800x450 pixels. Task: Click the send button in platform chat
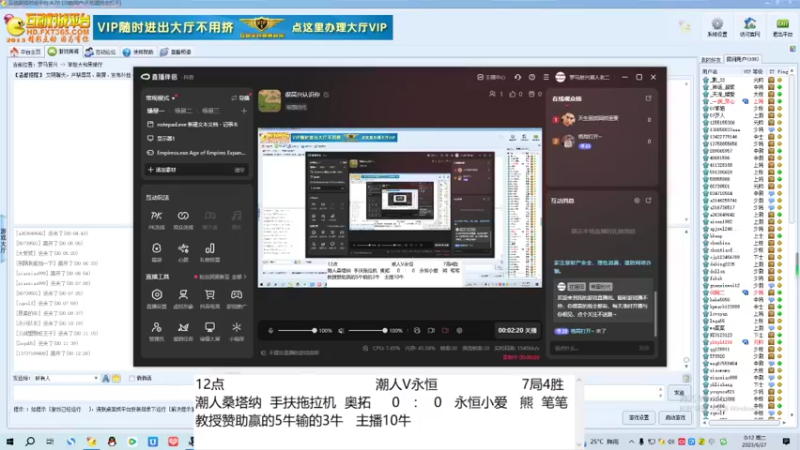coord(679,393)
